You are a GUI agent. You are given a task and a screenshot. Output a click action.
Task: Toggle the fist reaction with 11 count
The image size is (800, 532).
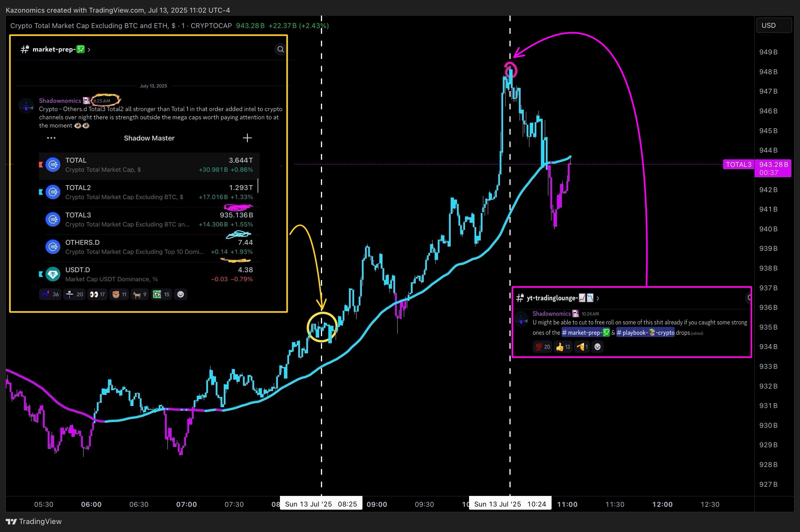pos(119,295)
